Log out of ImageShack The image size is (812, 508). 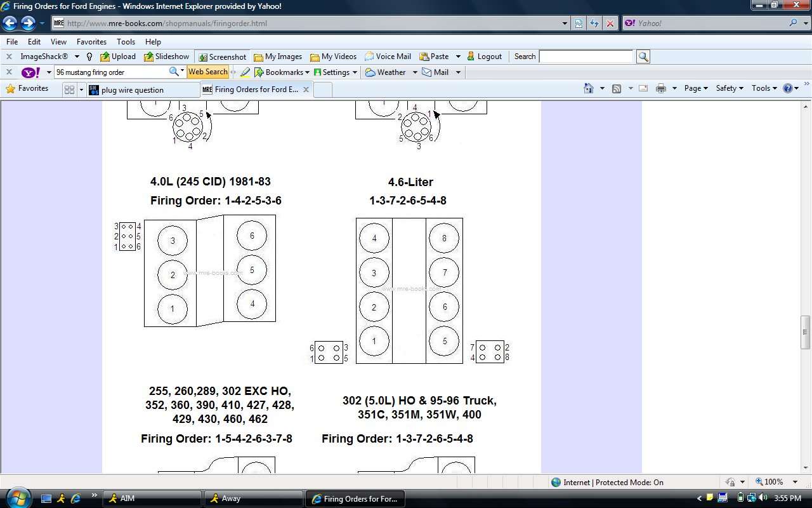click(484, 57)
